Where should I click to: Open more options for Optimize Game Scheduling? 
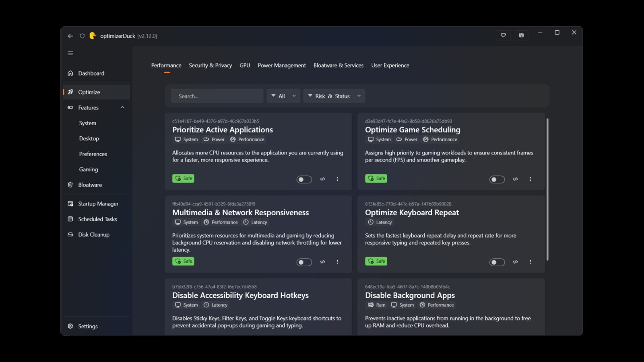tap(530, 179)
